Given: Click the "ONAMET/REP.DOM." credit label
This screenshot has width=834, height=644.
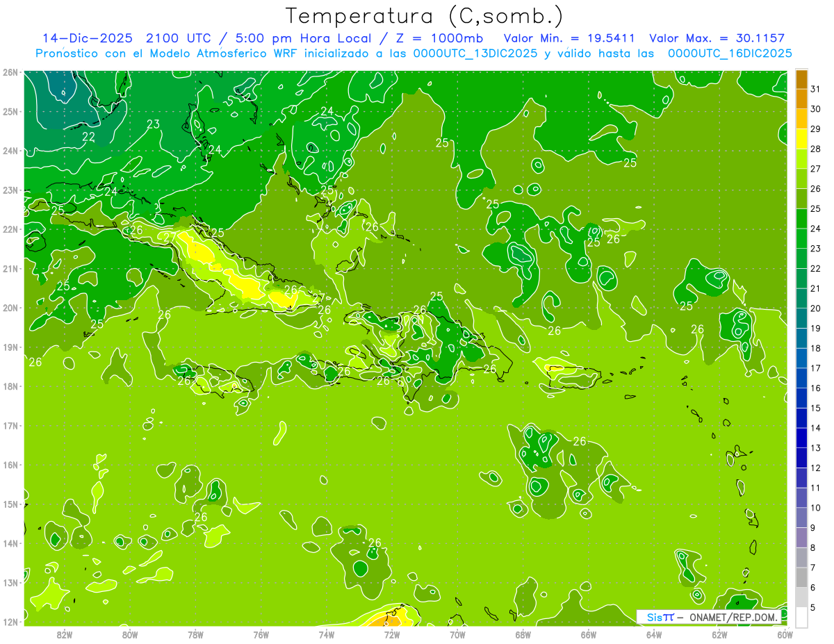Looking at the screenshot, I should pyautogui.click(x=733, y=617).
